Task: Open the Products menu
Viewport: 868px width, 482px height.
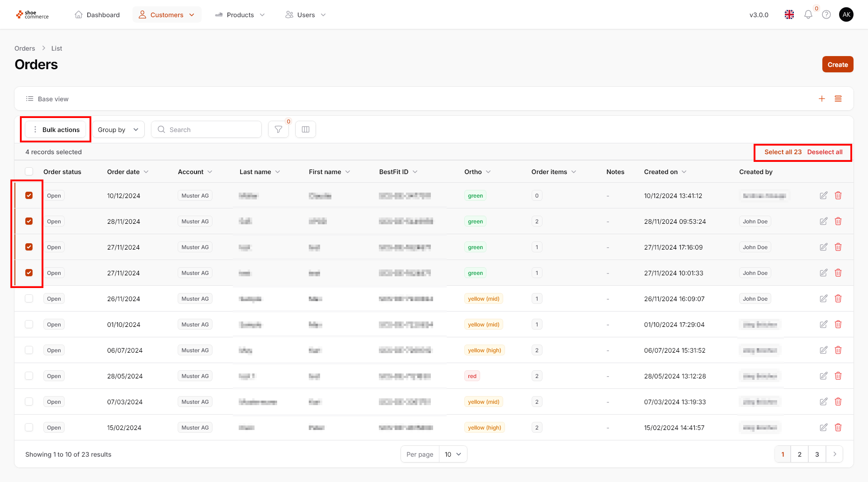Action: tap(240, 15)
